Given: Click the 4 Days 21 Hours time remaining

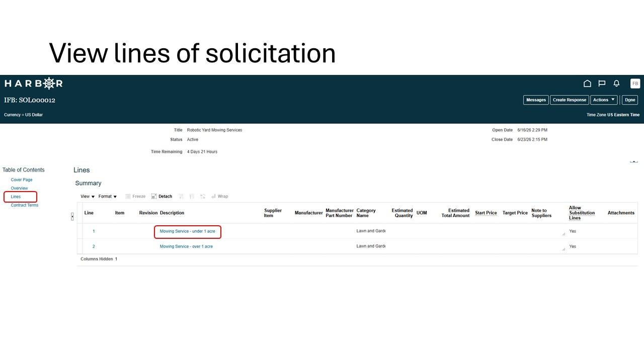Looking at the screenshot, I should (202, 152).
